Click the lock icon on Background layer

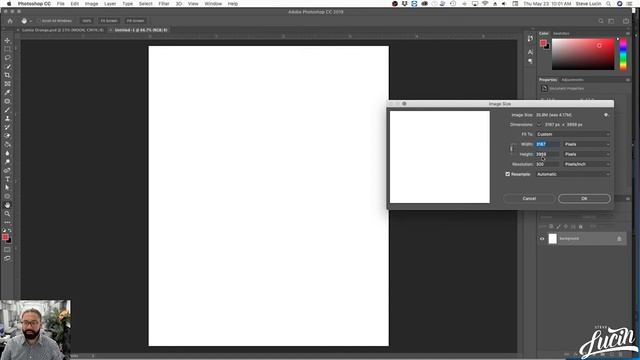[x=619, y=238]
